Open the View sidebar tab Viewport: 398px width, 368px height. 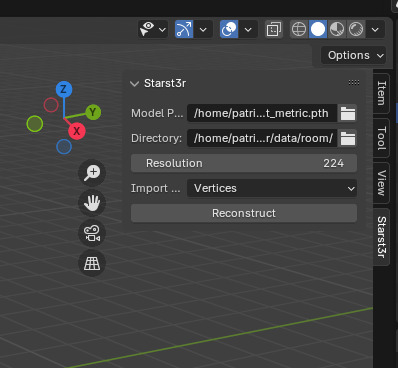point(382,183)
